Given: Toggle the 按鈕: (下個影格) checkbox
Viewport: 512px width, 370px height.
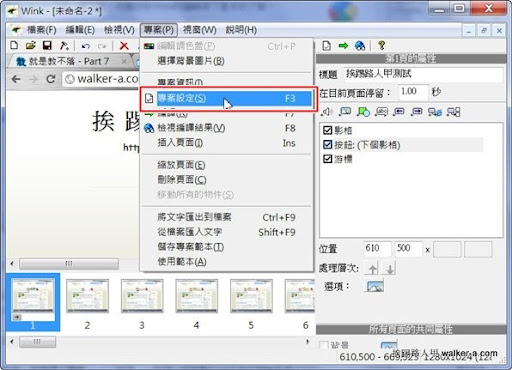Looking at the screenshot, I should (328, 145).
